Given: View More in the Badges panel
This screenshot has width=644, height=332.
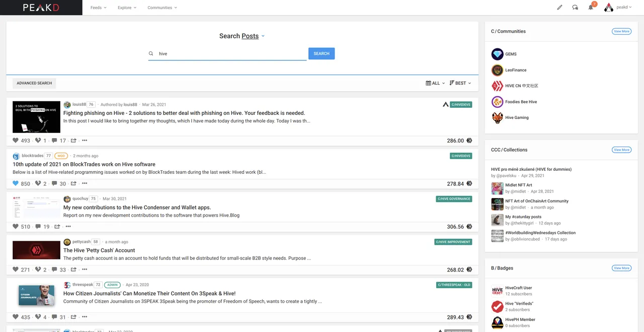Looking at the screenshot, I should pos(621,268).
